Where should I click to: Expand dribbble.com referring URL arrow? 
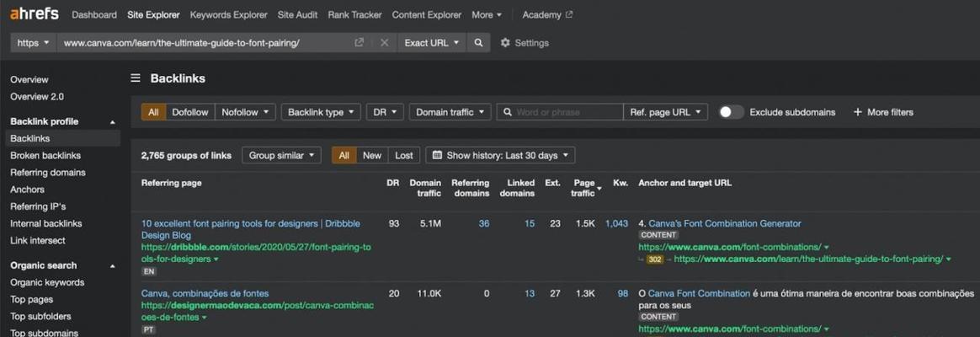(216, 259)
